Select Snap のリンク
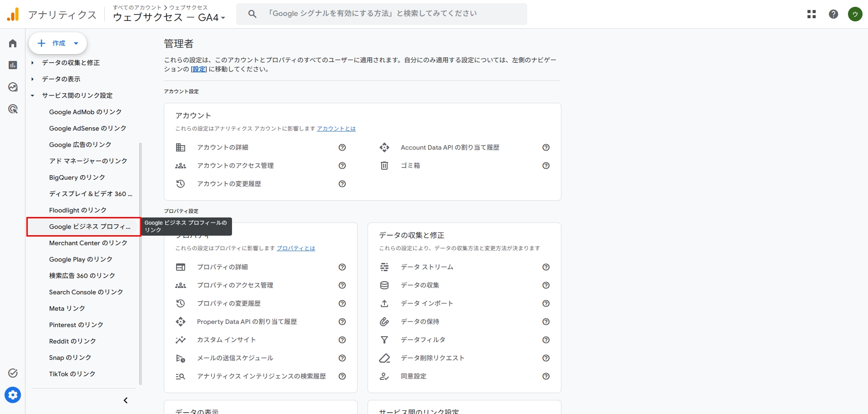 [70, 358]
